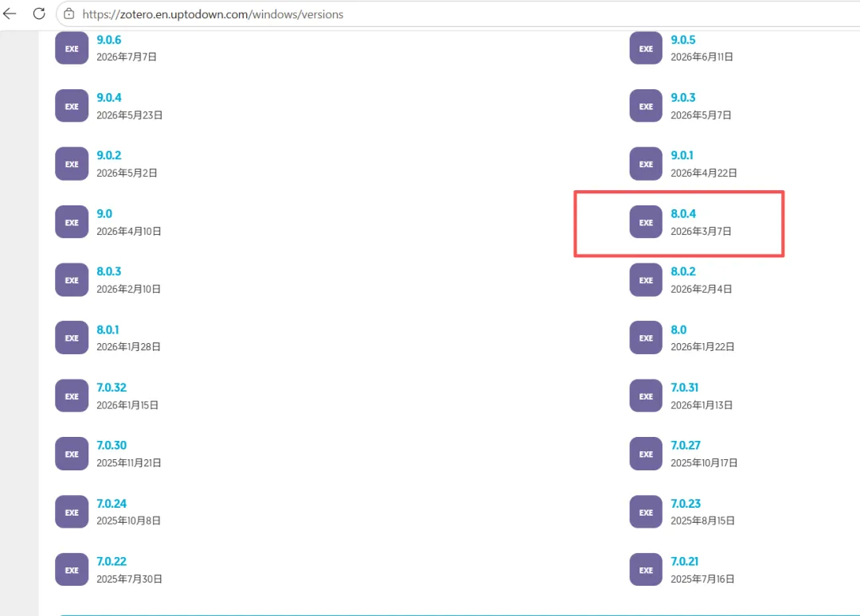Click EXE icon beside version 8.0.4
Screen dimensions: 860x616
[x=646, y=222]
